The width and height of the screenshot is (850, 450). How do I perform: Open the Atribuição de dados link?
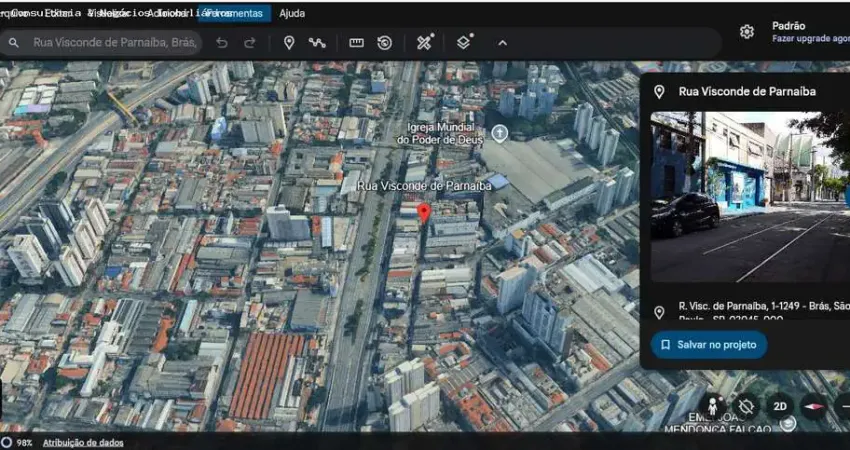[83, 442]
